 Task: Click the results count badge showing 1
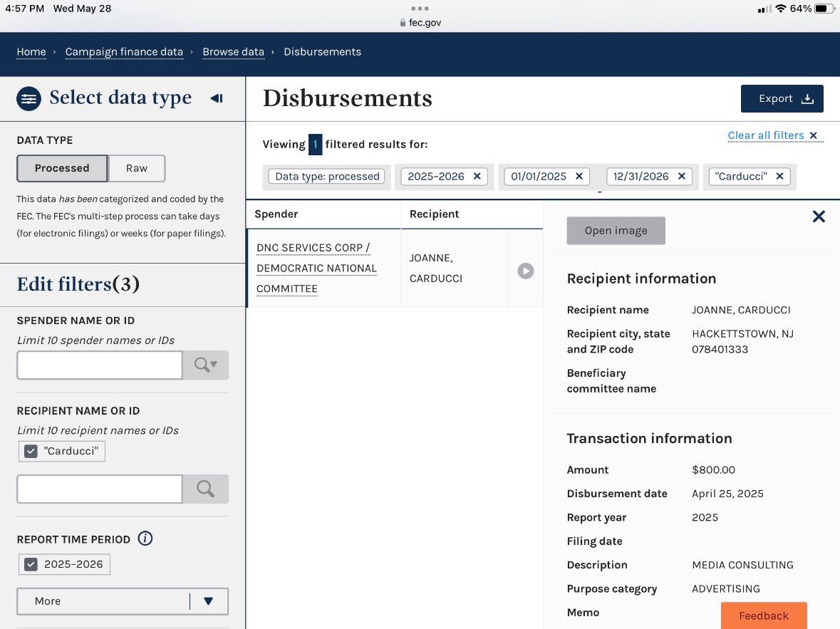[315, 144]
